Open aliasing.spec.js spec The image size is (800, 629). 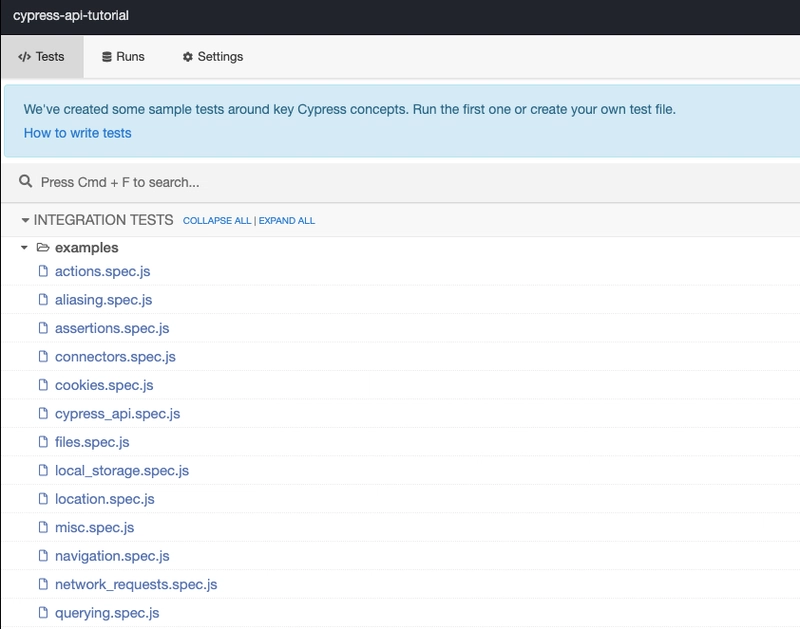pos(104,300)
